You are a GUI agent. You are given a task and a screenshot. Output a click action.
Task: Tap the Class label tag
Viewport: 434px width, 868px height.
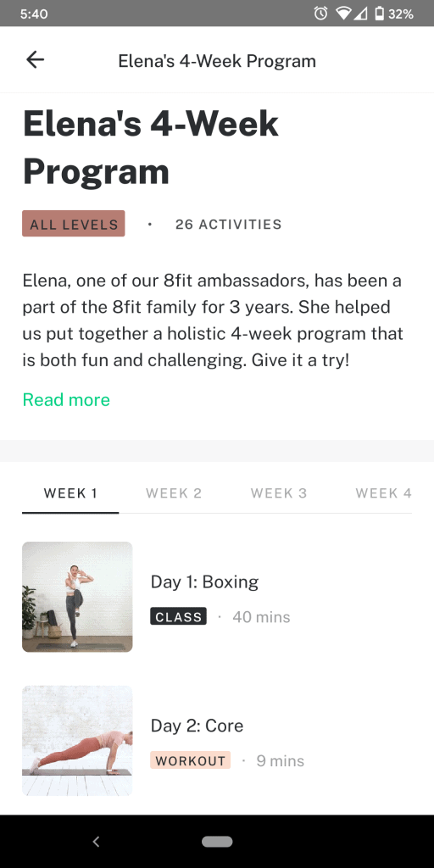point(178,617)
